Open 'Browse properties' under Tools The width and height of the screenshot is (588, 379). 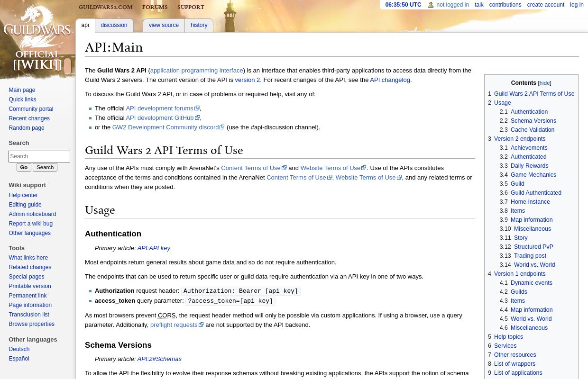coord(31,324)
